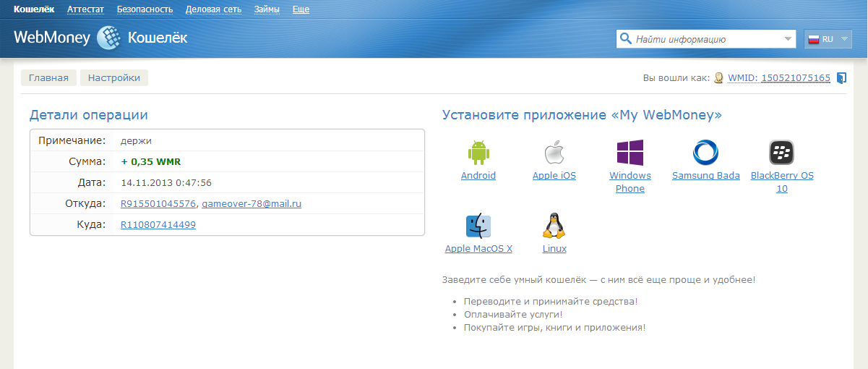Open the Аттестат top menu item

coord(85,9)
